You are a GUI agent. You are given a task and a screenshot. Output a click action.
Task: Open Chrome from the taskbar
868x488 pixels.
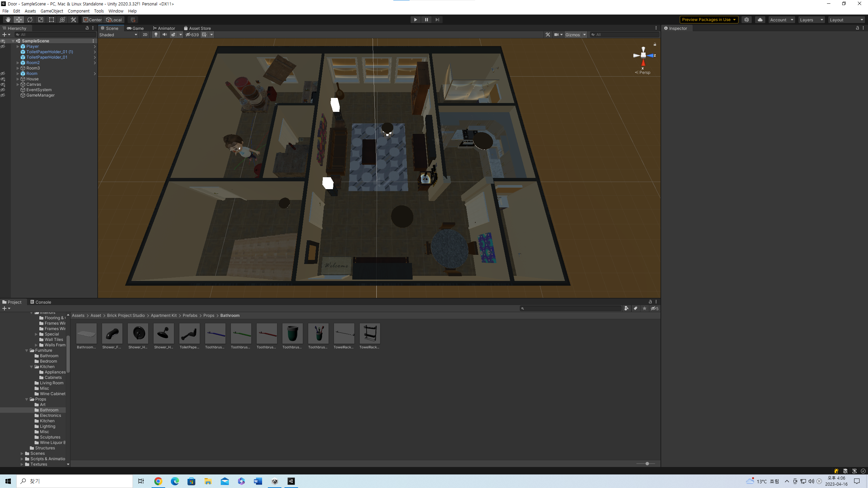point(158,481)
